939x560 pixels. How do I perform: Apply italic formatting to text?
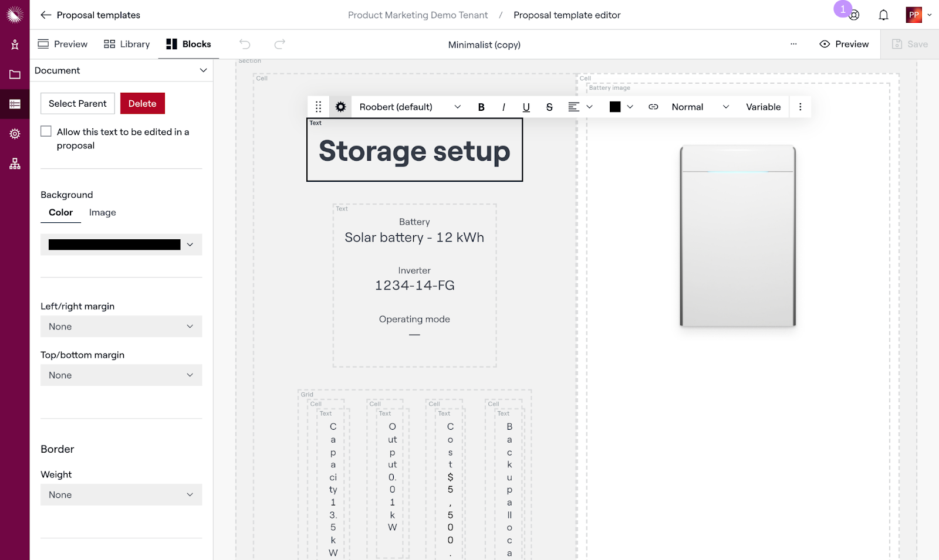(504, 107)
